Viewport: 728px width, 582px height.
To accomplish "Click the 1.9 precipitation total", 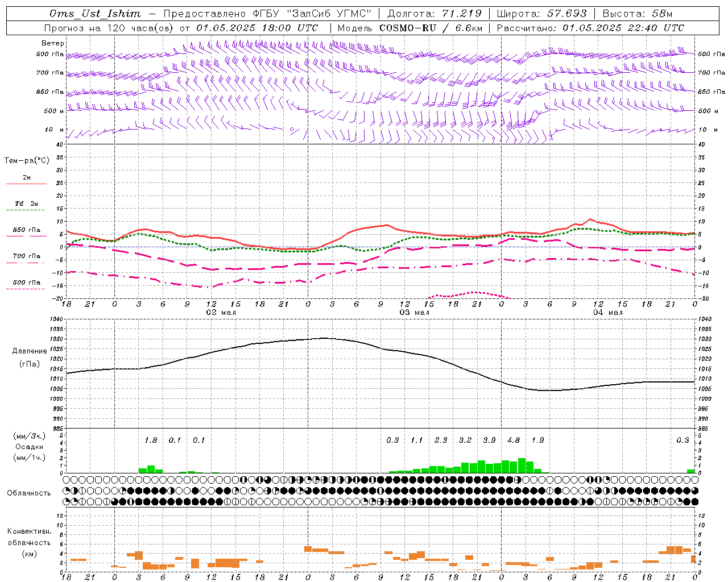I will [537, 440].
